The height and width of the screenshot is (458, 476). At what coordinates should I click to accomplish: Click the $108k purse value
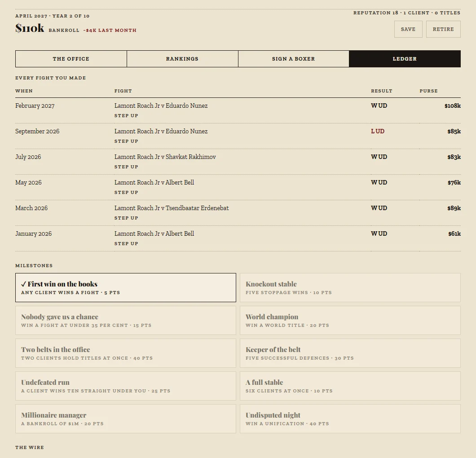click(453, 106)
